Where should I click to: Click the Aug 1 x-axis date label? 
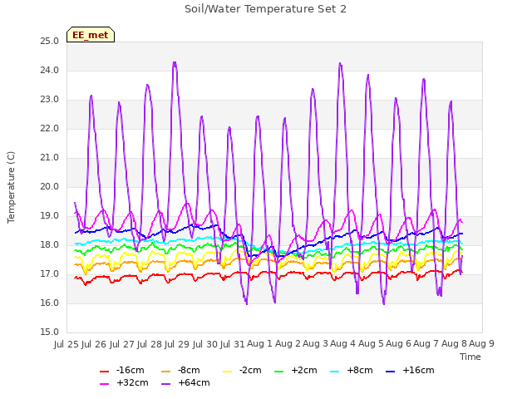click(x=259, y=343)
